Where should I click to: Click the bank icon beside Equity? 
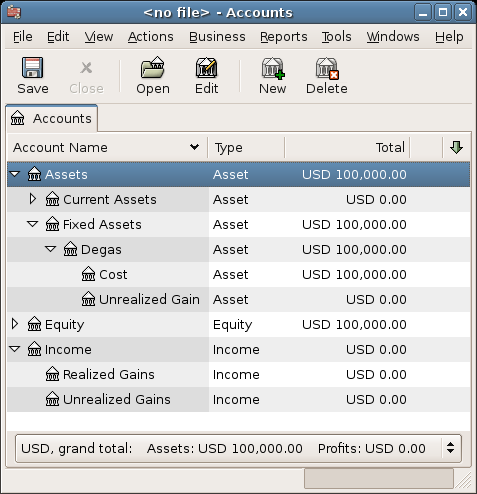pyautogui.click(x=34, y=324)
